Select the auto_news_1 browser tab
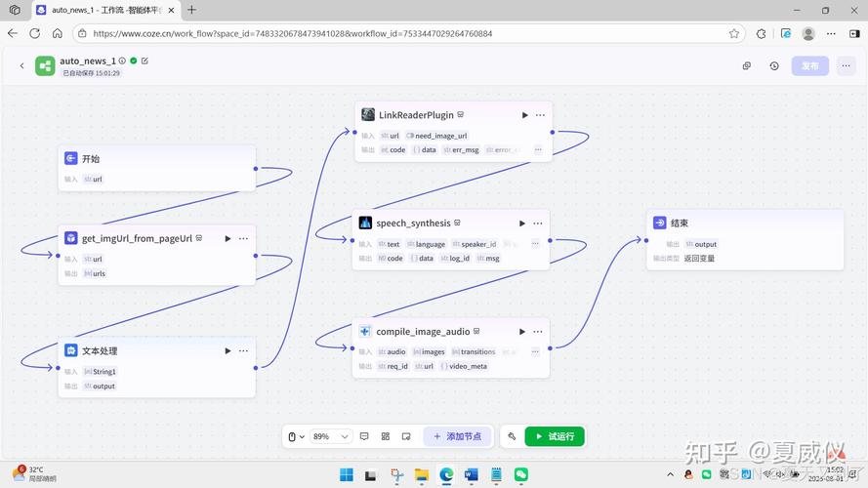Image resolution: width=868 pixels, height=488 pixels. (x=105, y=10)
